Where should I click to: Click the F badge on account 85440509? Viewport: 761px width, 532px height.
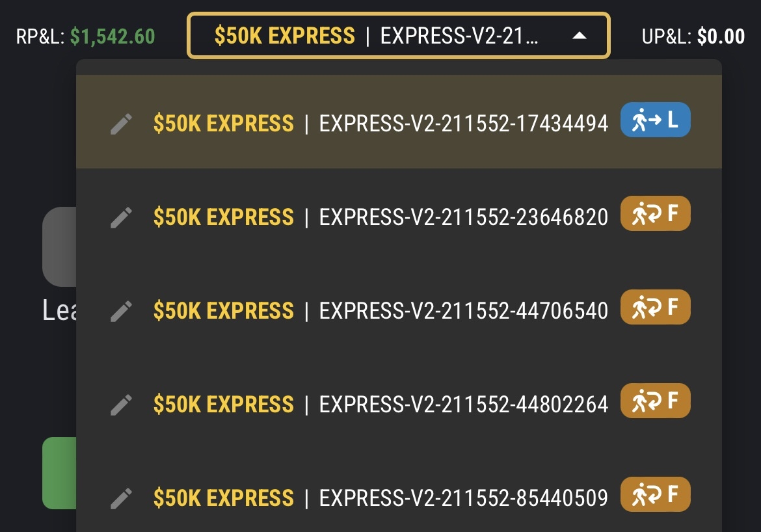pyautogui.click(x=655, y=495)
